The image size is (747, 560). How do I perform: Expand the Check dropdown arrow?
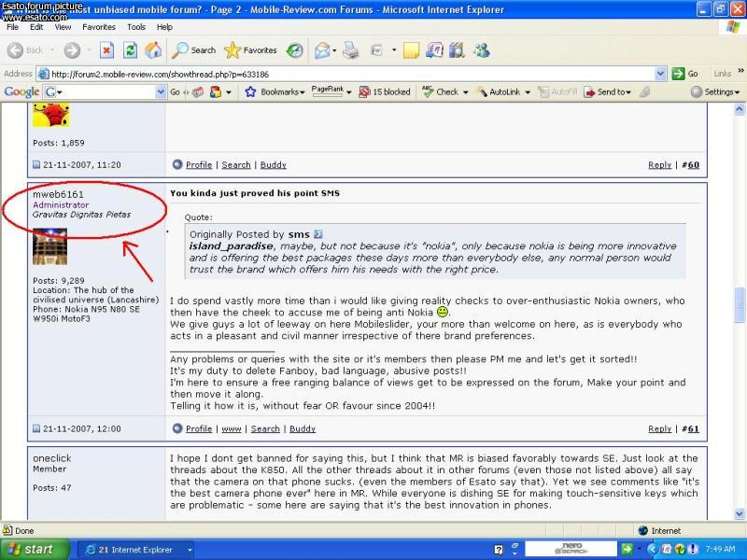[465, 91]
